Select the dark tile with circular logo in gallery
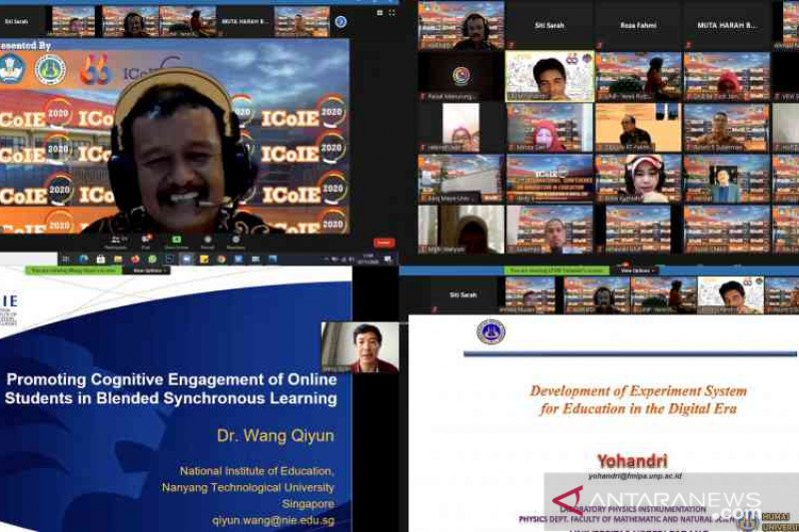Viewport: 799px width, 532px height. [x=461, y=76]
